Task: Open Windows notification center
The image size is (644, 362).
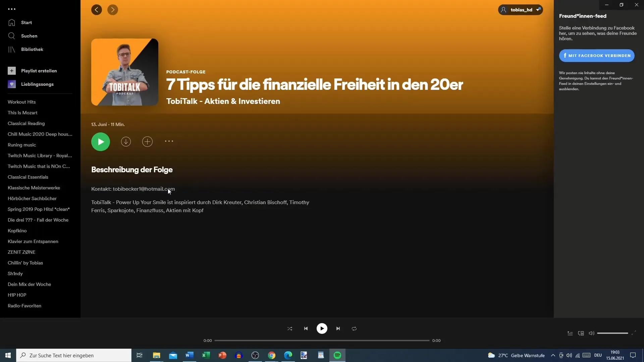Action: pyautogui.click(x=633, y=355)
